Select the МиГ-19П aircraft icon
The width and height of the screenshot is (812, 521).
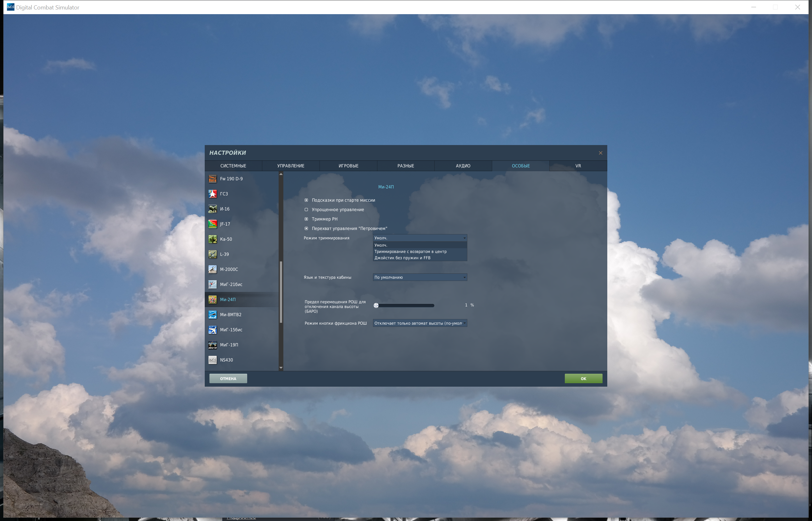coord(212,345)
